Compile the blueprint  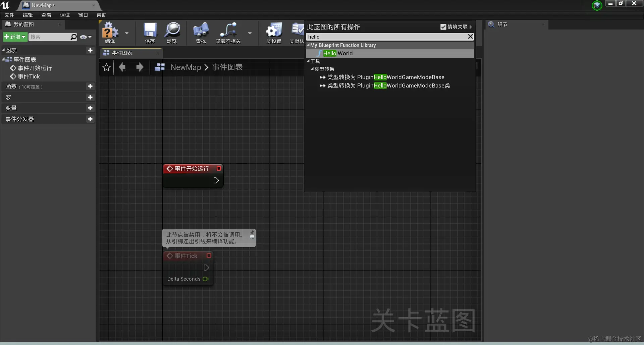pyautogui.click(x=109, y=32)
